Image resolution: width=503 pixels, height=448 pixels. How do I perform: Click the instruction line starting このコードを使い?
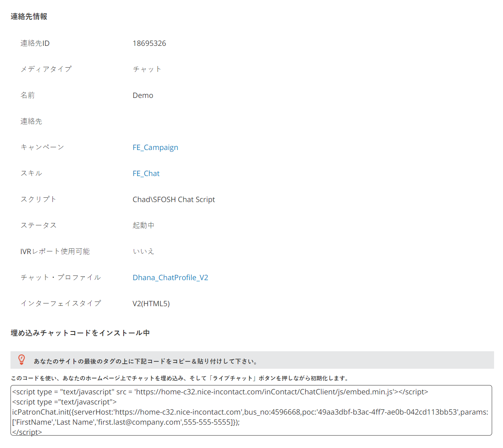pyautogui.click(x=180, y=378)
